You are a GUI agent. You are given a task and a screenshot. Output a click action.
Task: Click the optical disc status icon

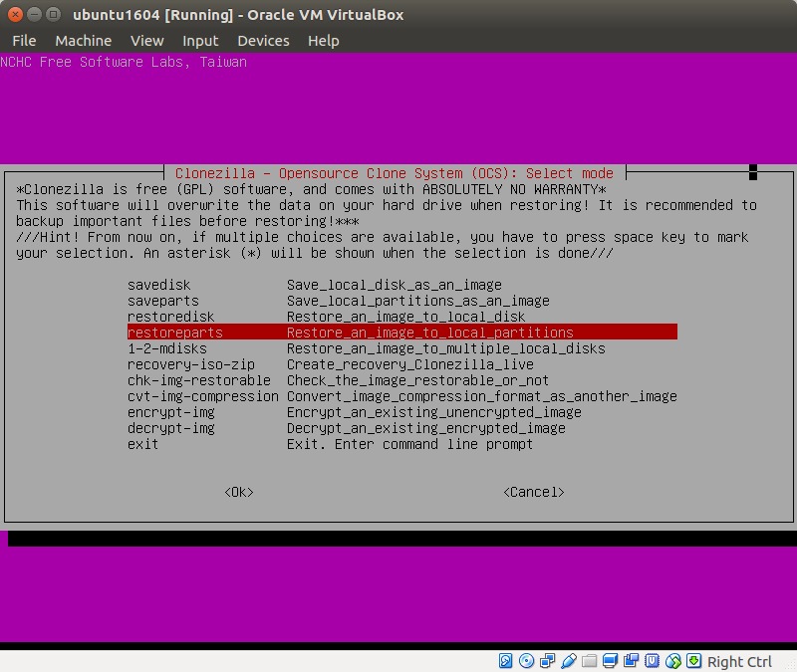point(527,661)
